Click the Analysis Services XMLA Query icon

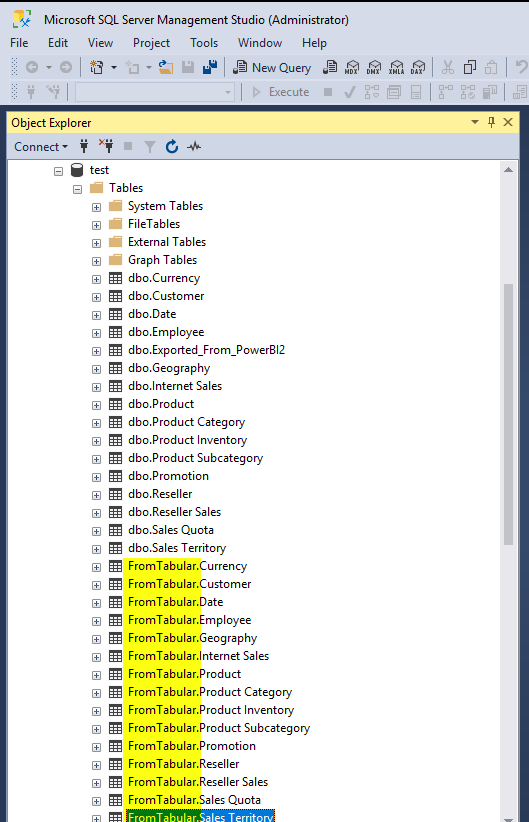[x=396, y=68]
